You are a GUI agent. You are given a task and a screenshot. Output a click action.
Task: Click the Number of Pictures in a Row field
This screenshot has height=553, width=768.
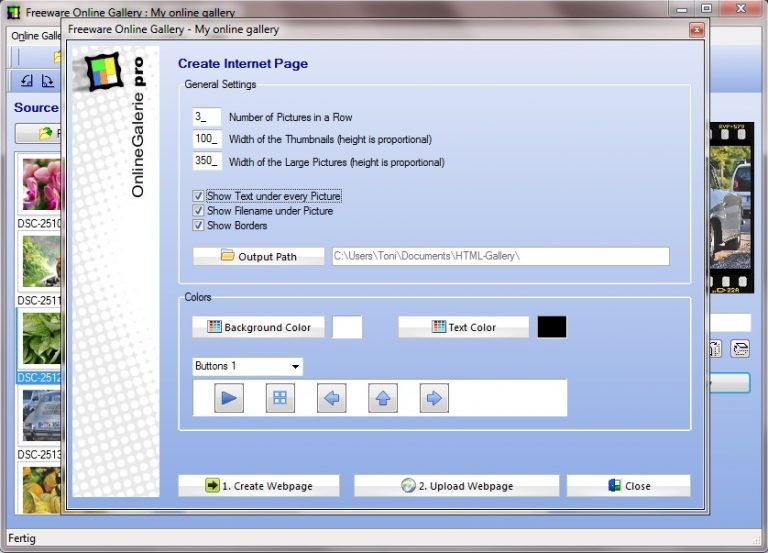tap(207, 117)
